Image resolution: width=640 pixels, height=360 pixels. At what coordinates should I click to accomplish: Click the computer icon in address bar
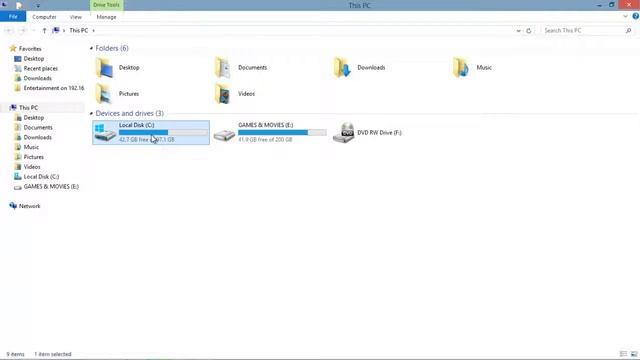tap(56, 30)
